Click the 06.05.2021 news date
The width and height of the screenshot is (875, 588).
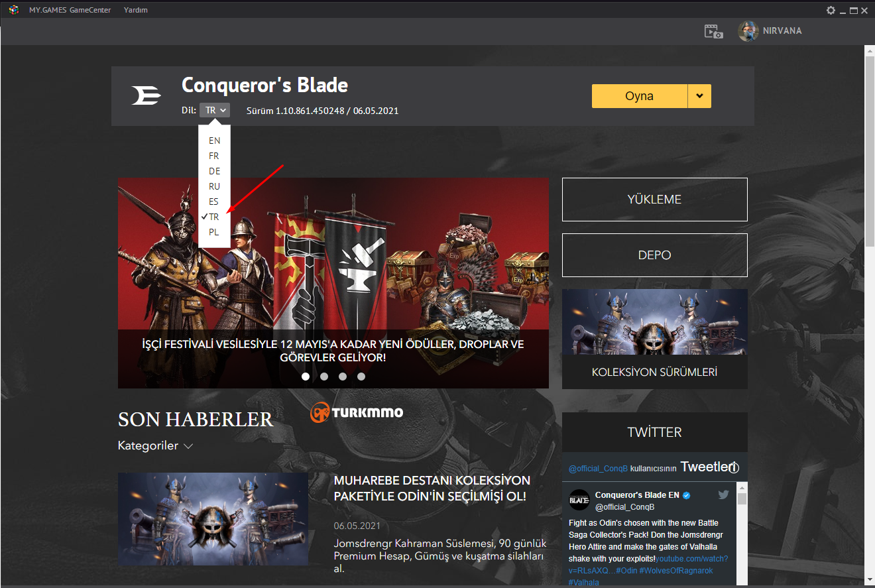(x=357, y=526)
